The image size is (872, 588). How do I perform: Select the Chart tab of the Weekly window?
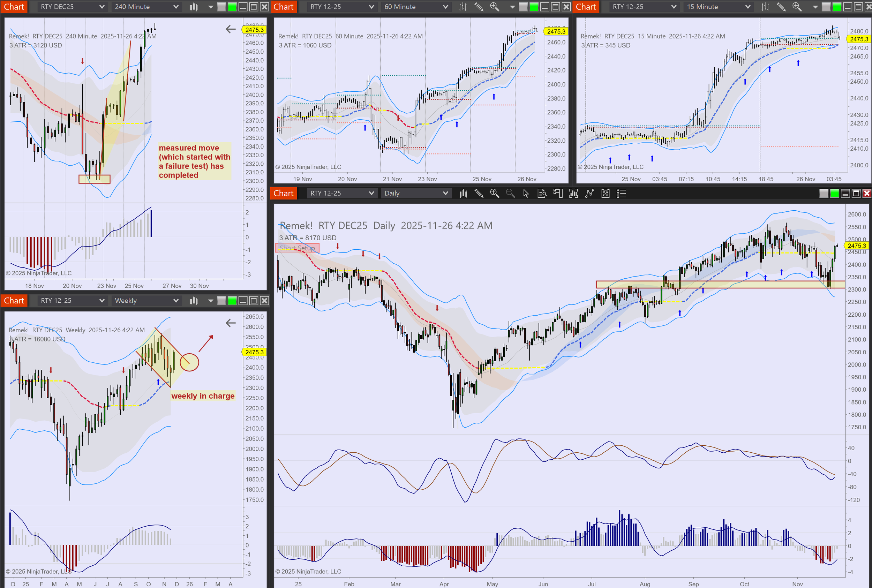click(x=14, y=301)
